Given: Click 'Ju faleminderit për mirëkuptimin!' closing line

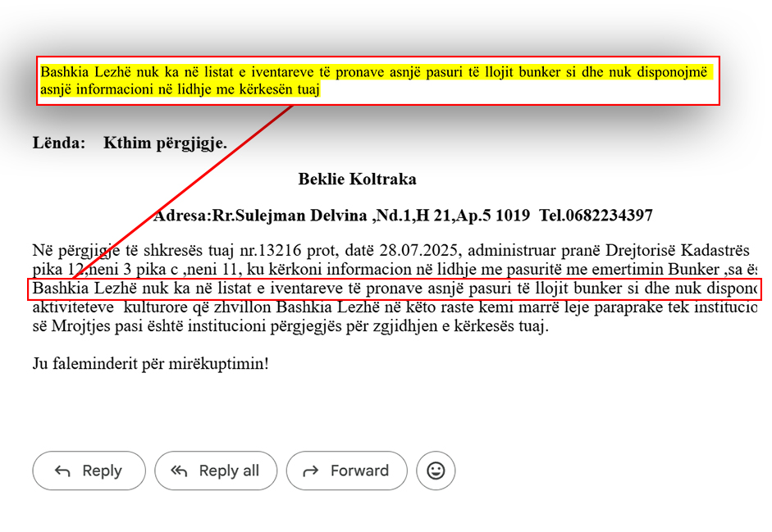Looking at the screenshot, I should (150, 362).
